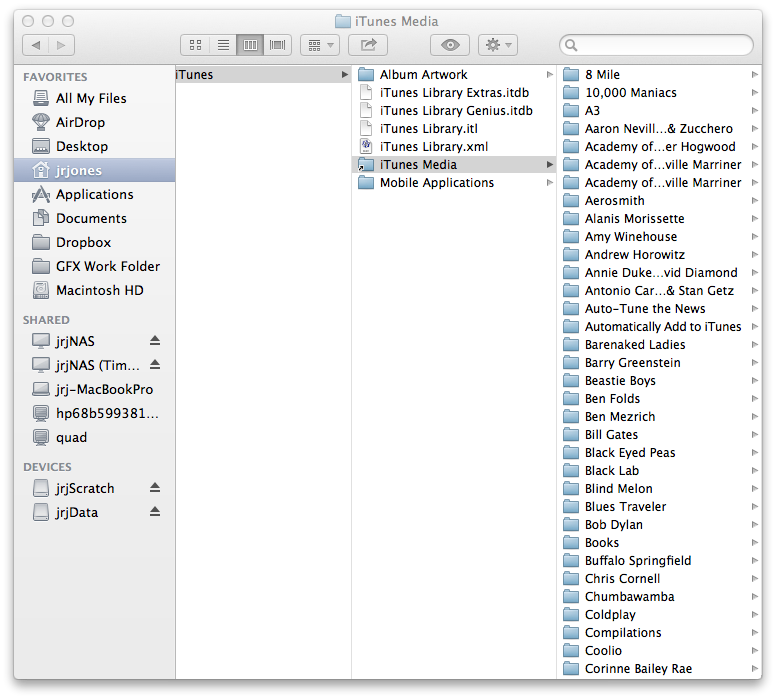
Task: Open the Album Artwork folder
Action: (454, 74)
